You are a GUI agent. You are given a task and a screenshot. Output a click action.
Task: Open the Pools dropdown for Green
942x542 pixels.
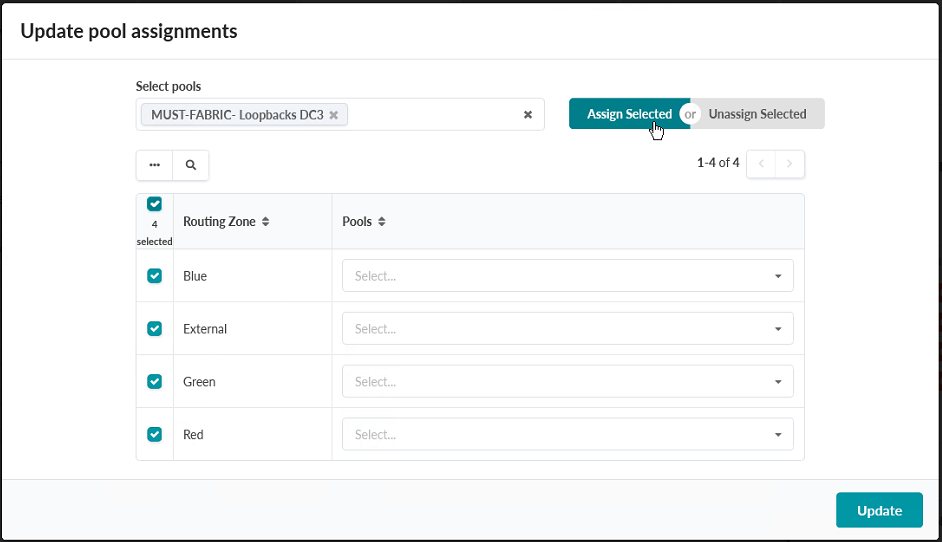tap(567, 382)
